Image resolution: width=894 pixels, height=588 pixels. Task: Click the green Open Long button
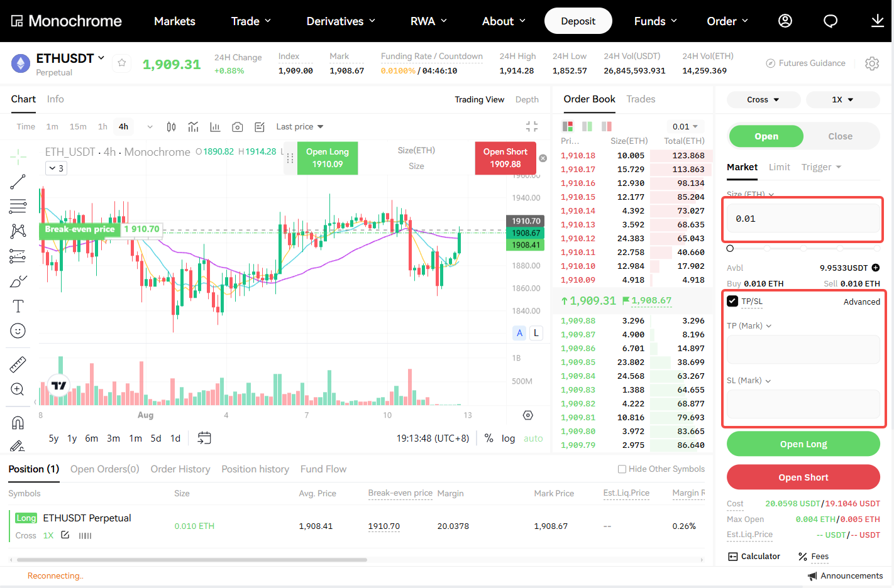(x=803, y=444)
